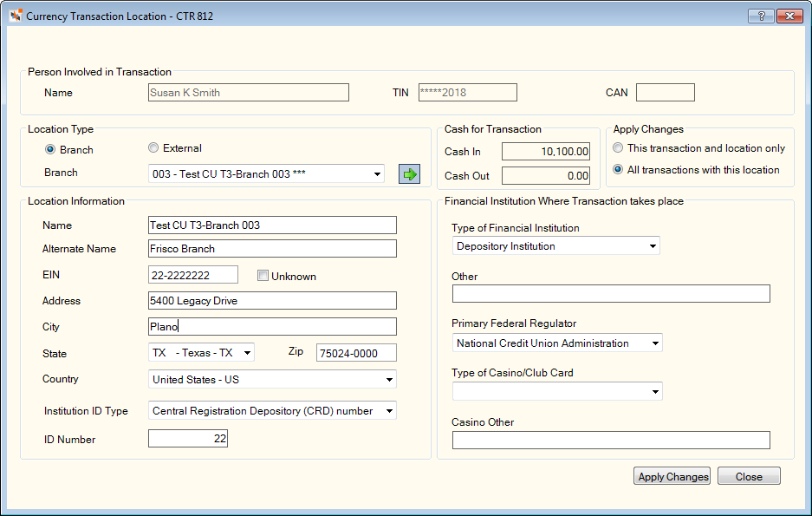
Task: Check the EIN Unknown checkbox
Action: (263, 276)
